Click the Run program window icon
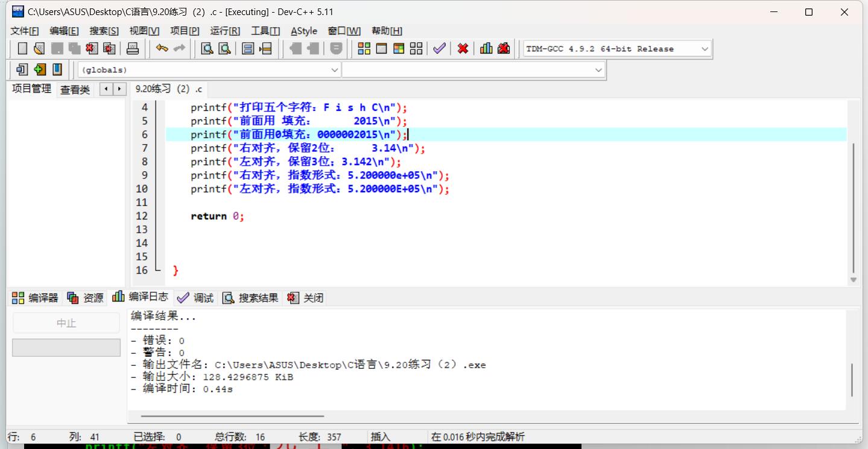Image resolution: width=868 pixels, height=449 pixels. 382,49
